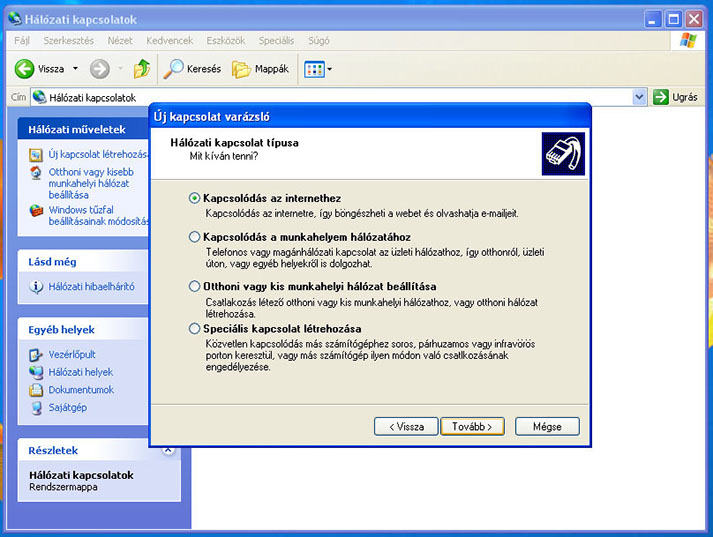Open the Nézet menu
The width and height of the screenshot is (713, 537).
point(120,41)
